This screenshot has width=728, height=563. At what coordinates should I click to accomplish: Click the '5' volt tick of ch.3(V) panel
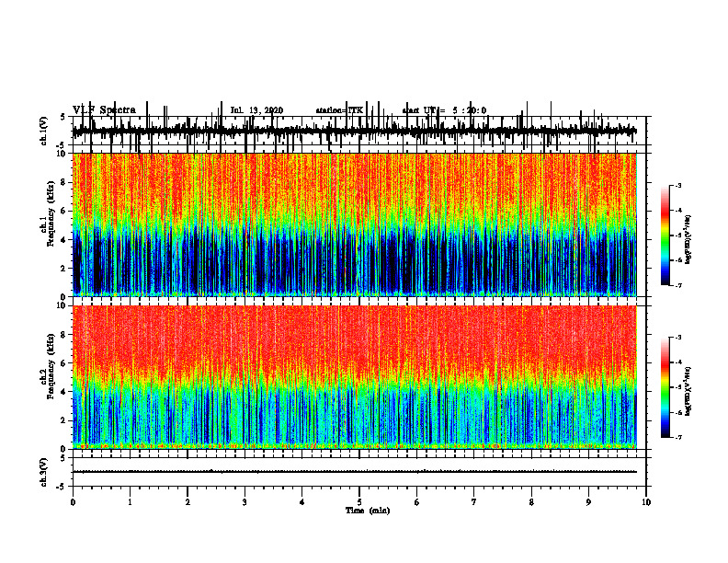tap(63, 457)
